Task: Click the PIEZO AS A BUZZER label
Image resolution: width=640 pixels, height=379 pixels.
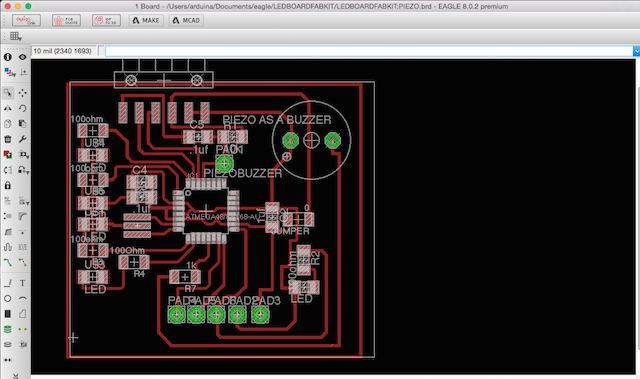Action: pyautogui.click(x=277, y=120)
